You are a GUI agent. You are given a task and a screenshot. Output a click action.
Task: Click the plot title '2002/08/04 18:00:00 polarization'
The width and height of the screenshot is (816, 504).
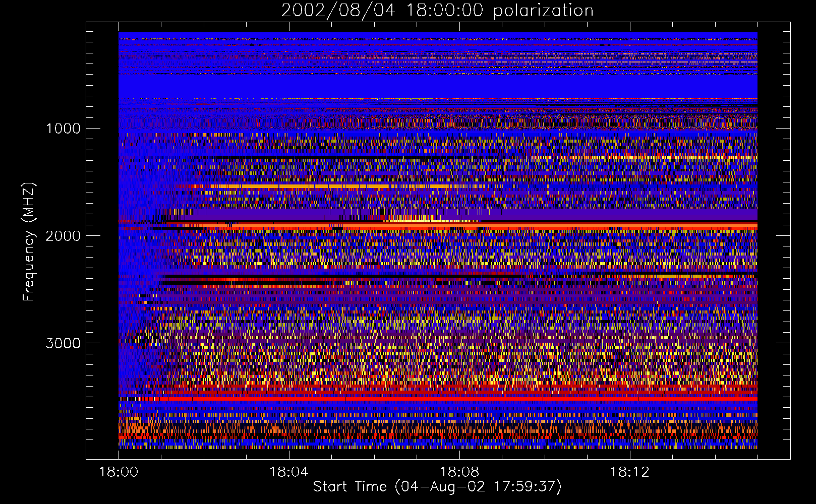(437, 10)
